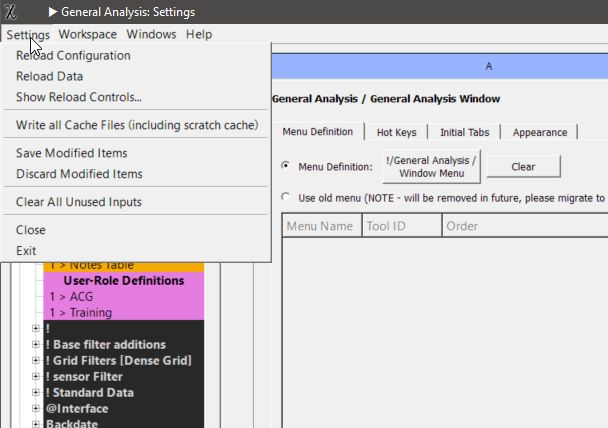The width and height of the screenshot is (608, 428).
Task: Click the Tool ID column header
Action: 402,226
